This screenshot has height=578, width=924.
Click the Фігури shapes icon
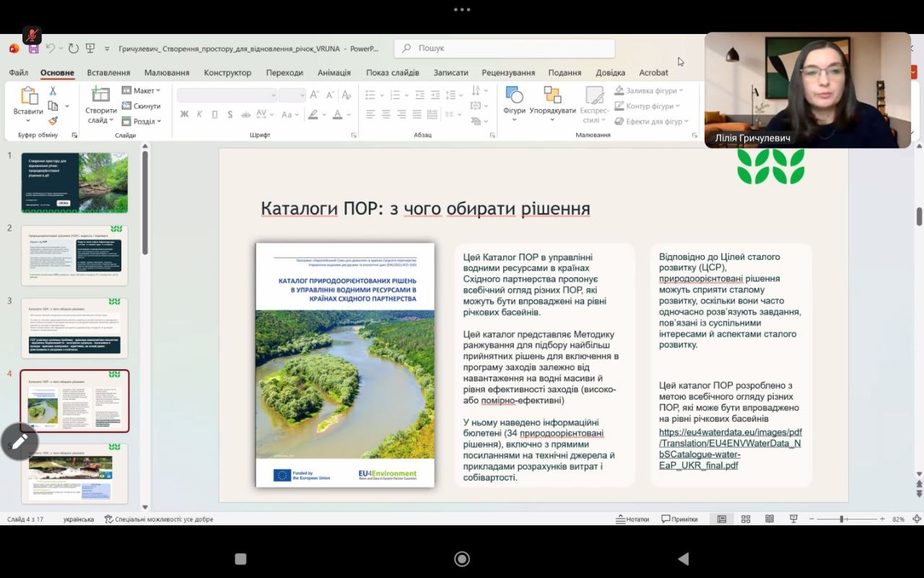click(514, 102)
